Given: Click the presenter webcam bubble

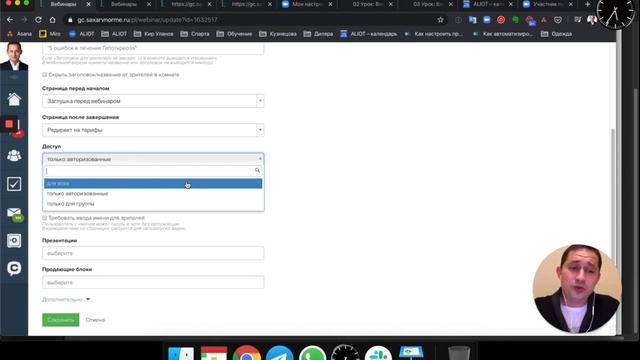Looking at the screenshot, I should (577, 289).
